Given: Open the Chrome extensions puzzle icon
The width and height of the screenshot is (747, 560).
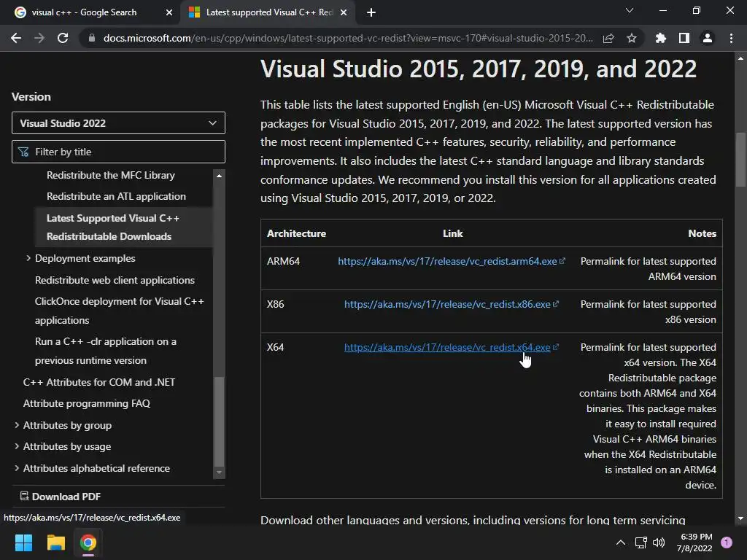Looking at the screenshot, I should tap(661, 39).
